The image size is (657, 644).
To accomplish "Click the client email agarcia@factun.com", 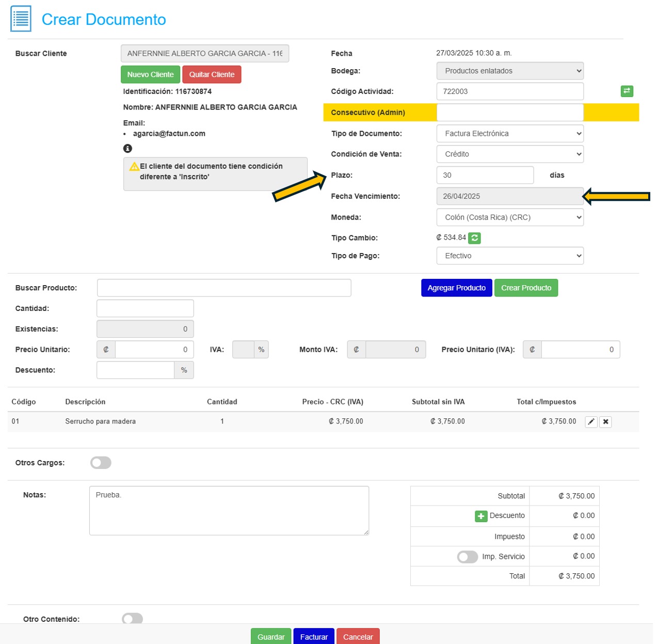I will tap(169, 134).
